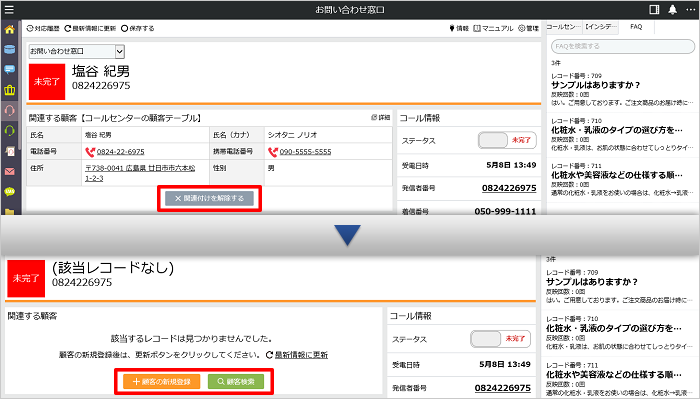This screenshot has width=700, height=399.
Task: Click the red 未完了 badge beside 塩谷 紀男
Action: pos(47,82)
